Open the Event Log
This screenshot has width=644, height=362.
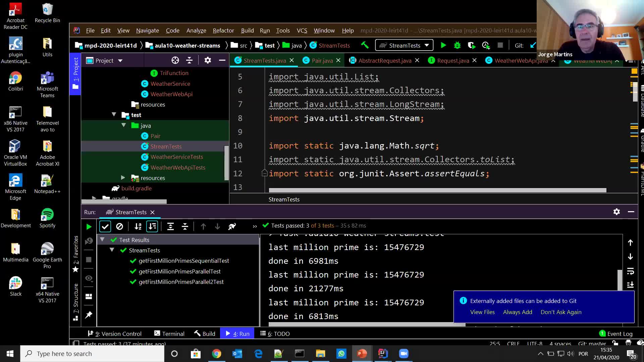[x=616, y=334]
